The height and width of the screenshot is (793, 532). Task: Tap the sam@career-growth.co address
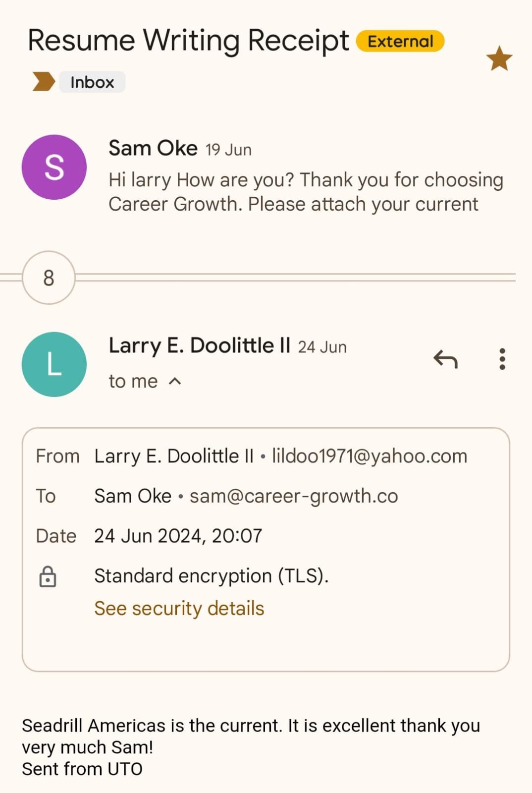[294, 496]
